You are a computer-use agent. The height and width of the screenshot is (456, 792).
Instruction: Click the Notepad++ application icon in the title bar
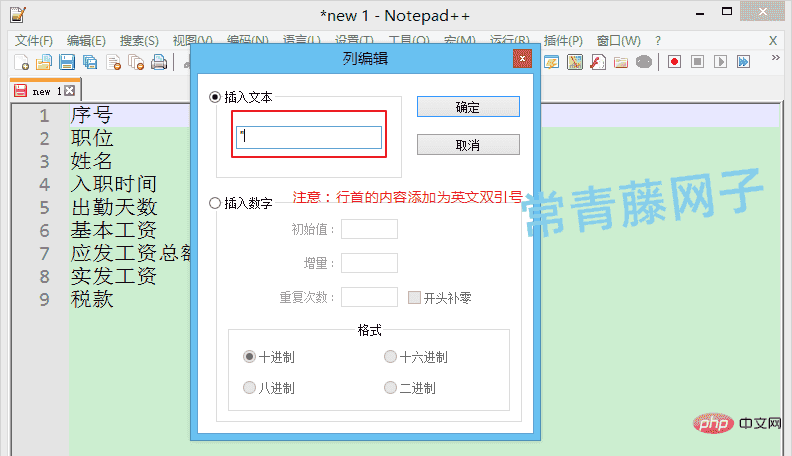[18, 15]
